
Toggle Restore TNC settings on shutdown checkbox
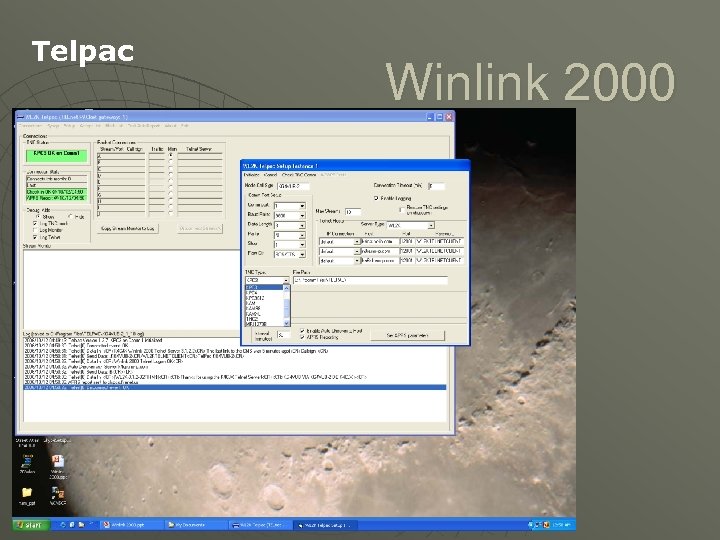402,209
